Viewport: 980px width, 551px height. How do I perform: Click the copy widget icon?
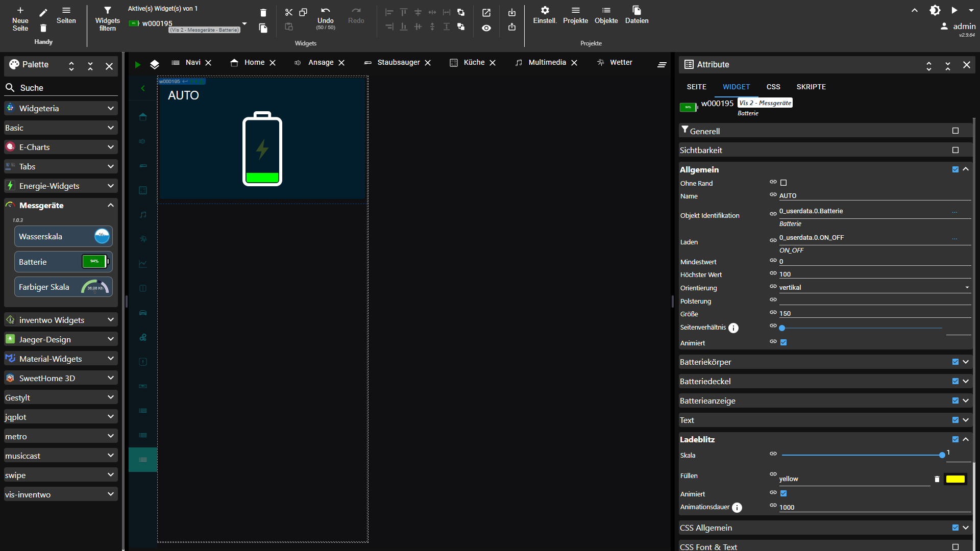pos(302,12)
